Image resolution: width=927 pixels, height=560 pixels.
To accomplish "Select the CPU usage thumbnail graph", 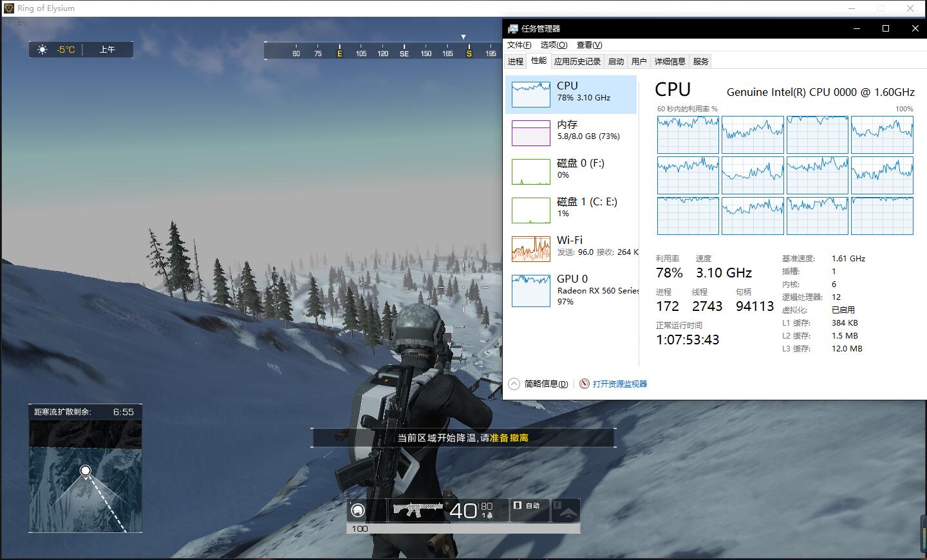I will click(x=531, y=95).
